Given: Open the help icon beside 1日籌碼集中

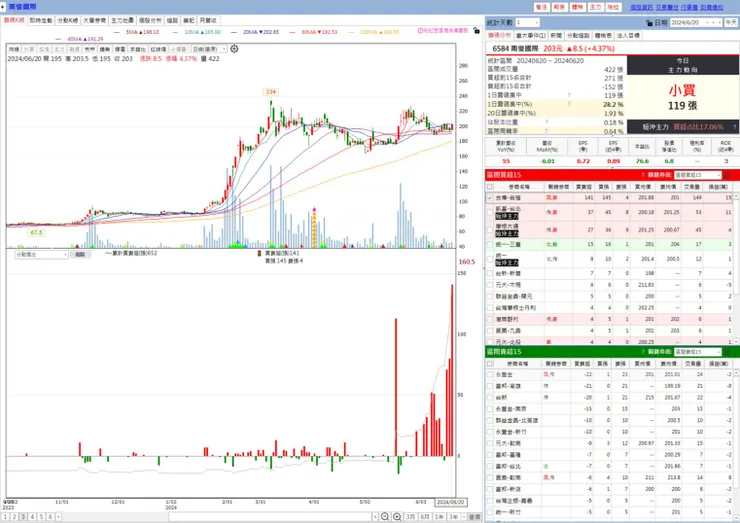Looking at the screenshot, I should 569,95.
